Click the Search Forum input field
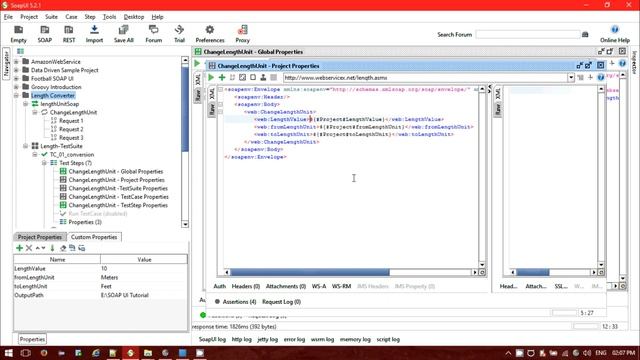 click(x=527, y=35)
